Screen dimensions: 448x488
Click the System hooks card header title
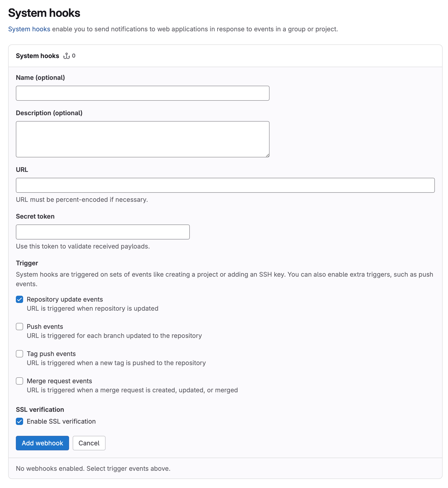pyautogui.click(x=37, y=56)
